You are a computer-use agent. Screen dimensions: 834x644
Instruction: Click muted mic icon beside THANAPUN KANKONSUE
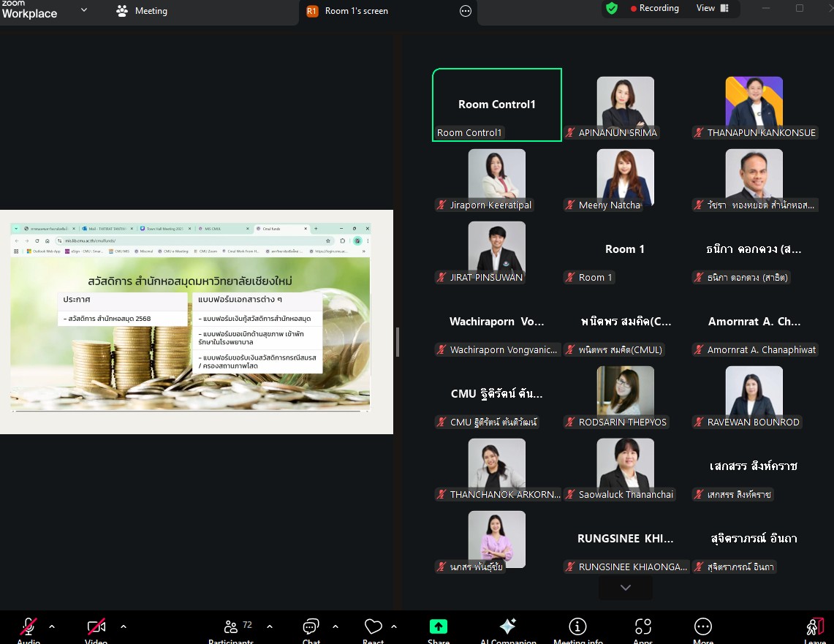(x=699, y=132)
